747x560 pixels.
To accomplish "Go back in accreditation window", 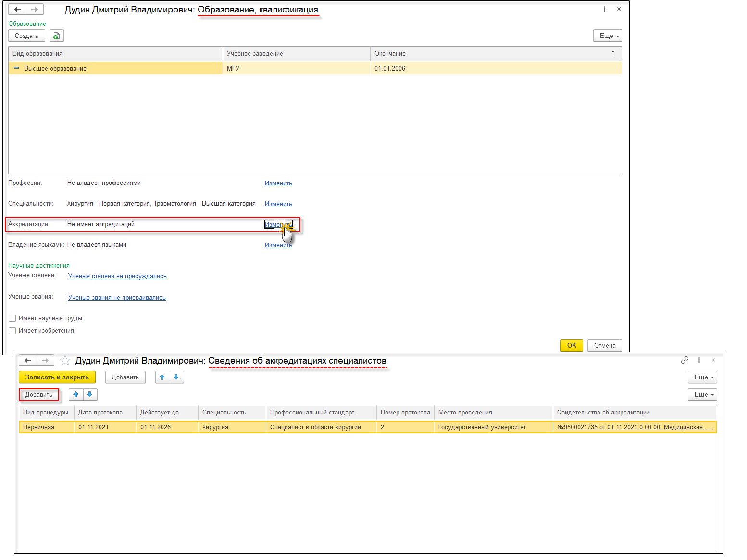I will (x=28, y=360).
